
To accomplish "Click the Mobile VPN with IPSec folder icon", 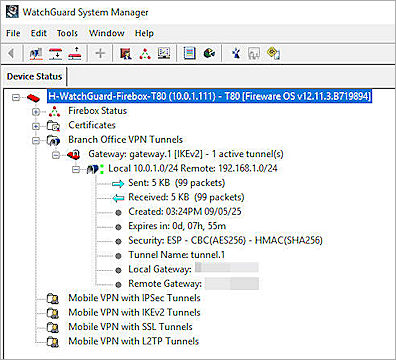I will [53, 299].
